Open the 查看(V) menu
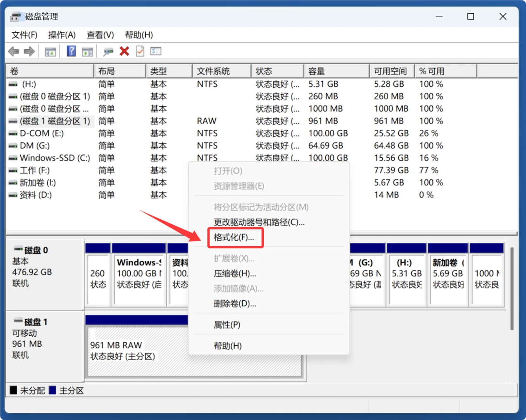526x420 pixels. [100, 35]
